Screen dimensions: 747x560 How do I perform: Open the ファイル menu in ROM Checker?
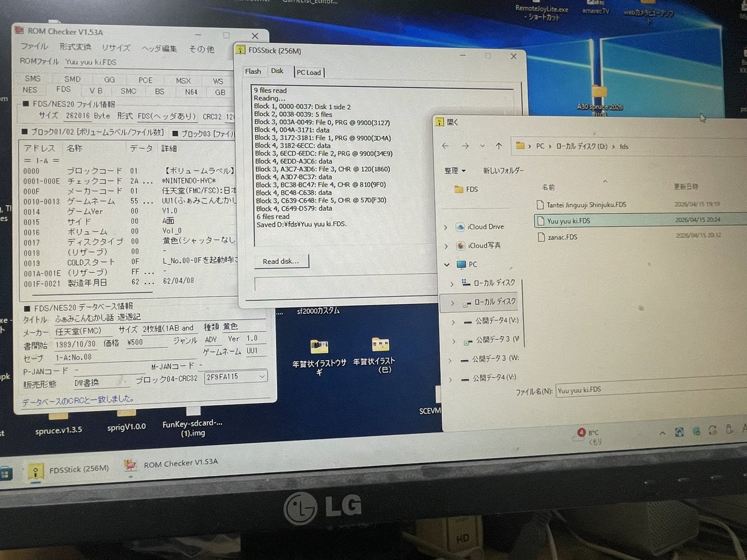(x=34, y=47)
